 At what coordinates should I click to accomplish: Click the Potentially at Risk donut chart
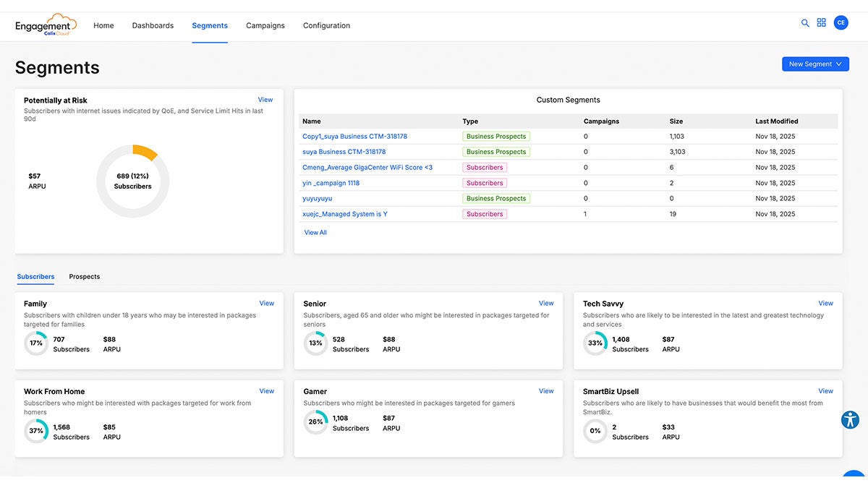click(132, 180)
